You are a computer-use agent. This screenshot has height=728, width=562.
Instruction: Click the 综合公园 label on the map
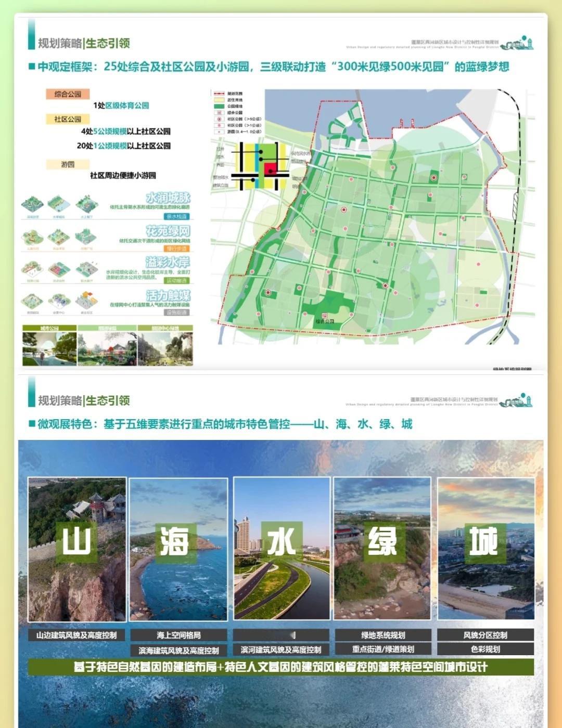tap(325, 322)
